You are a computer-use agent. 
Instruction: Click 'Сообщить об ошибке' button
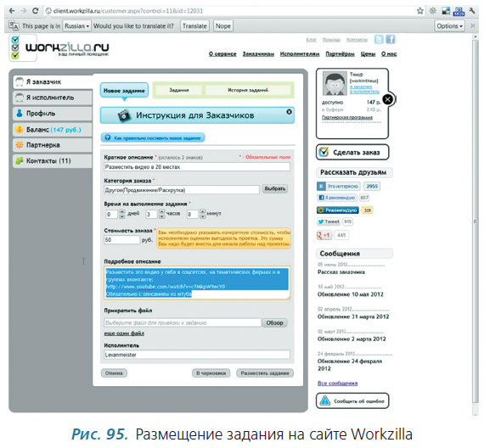pyautogui.click(x=352, y=400)
